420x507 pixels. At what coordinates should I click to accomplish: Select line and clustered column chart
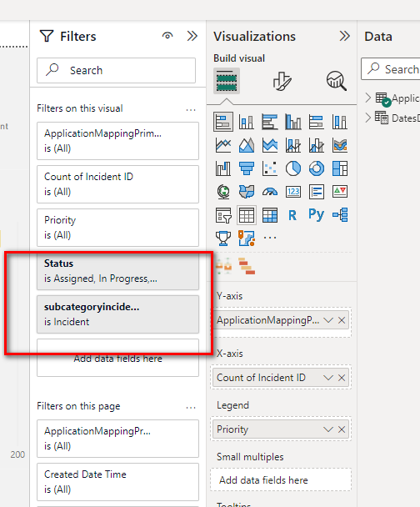[x=317, y=145]
